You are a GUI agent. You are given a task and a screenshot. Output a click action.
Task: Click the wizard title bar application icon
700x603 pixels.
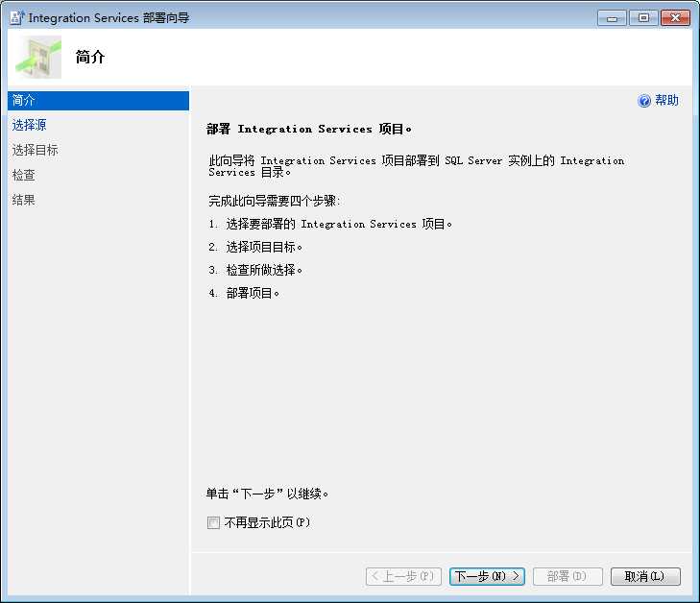(x=17, y=17)
